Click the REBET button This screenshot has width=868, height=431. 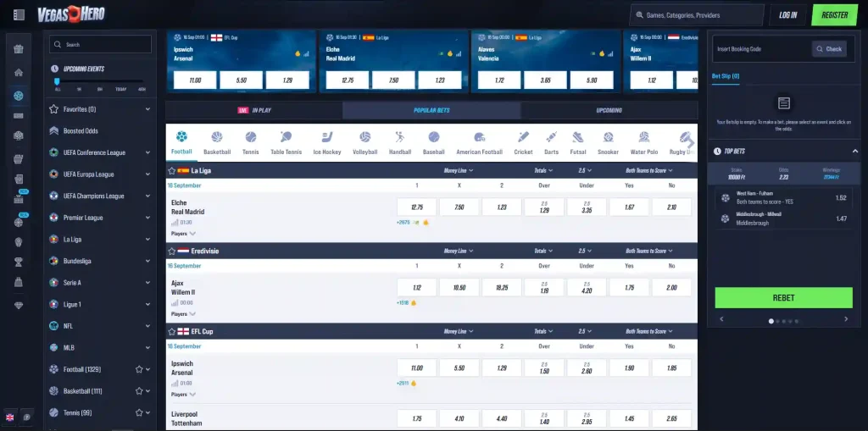(x=783, y=298)
